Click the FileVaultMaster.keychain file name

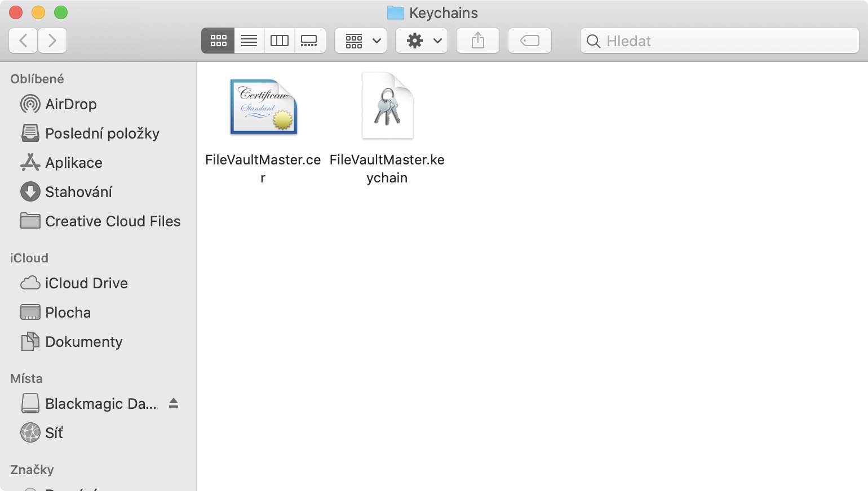387,168
